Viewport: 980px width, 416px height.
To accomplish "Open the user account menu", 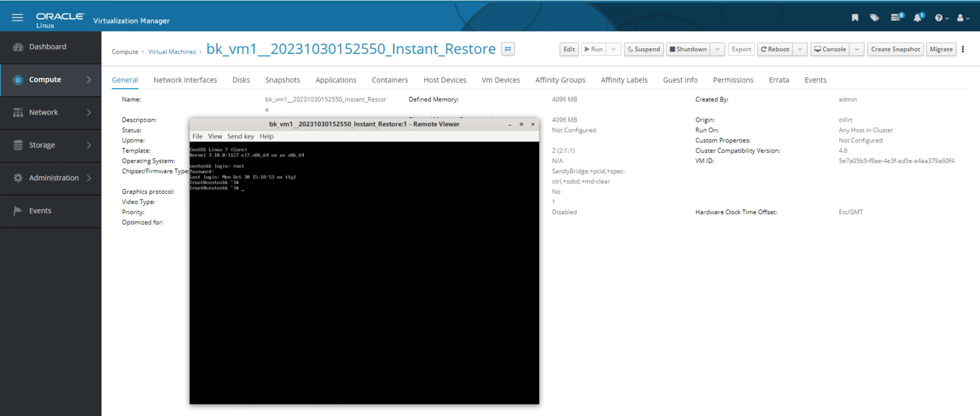I will tap(963, 18).
